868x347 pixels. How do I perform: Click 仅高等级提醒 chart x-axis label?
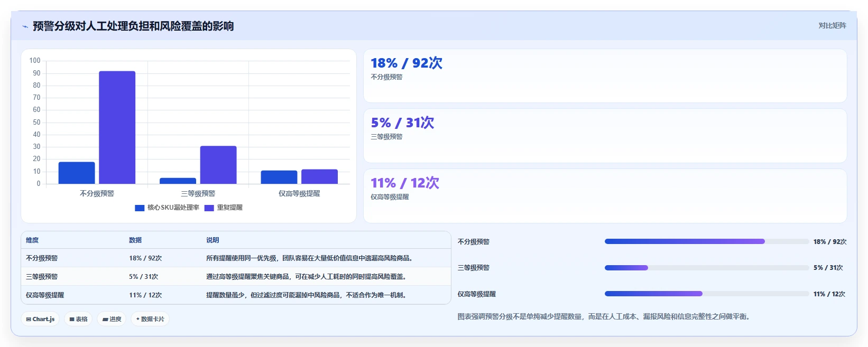click(299, 194)
